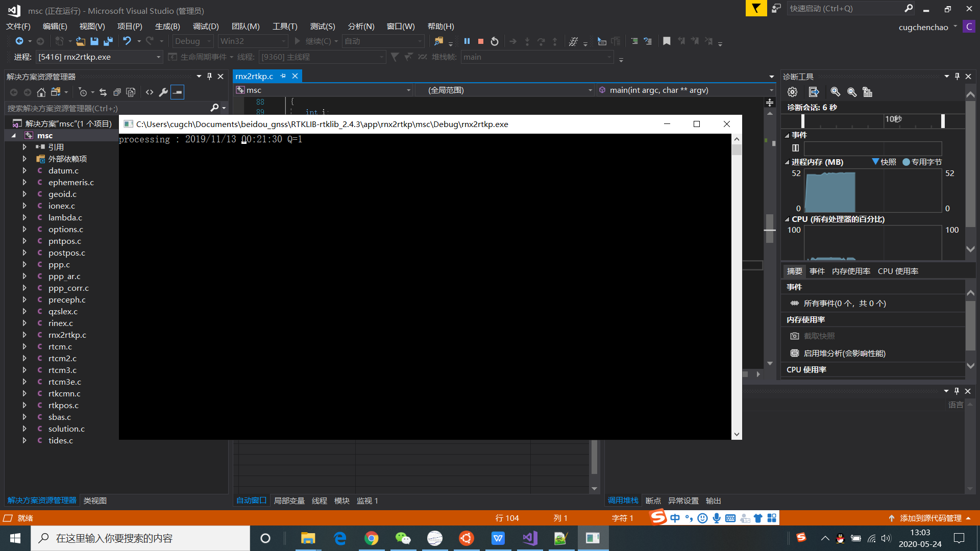The height and width of the screenshot is (551, 980).
Task: Pause debugging with Break All button
Action: [467, 41]
